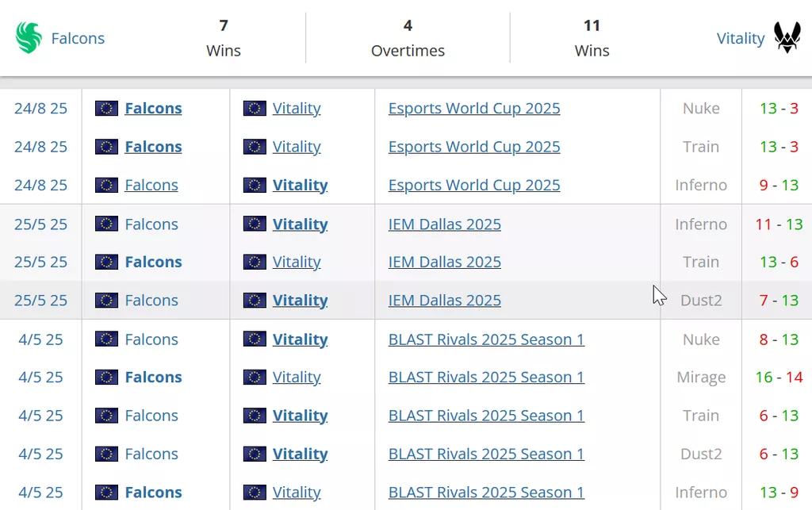Open BLAST Rivals 2025 Season 1 on Dust2 row
The height and width of the screenshot is (510, 812).
pyautogui.click(x=486, y=454)
